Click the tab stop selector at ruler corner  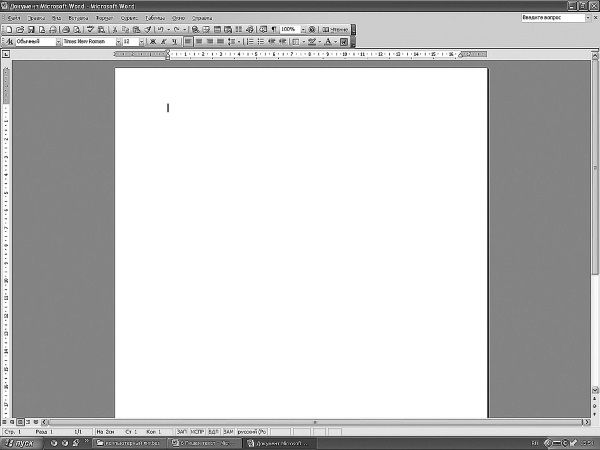click(6, 54)
